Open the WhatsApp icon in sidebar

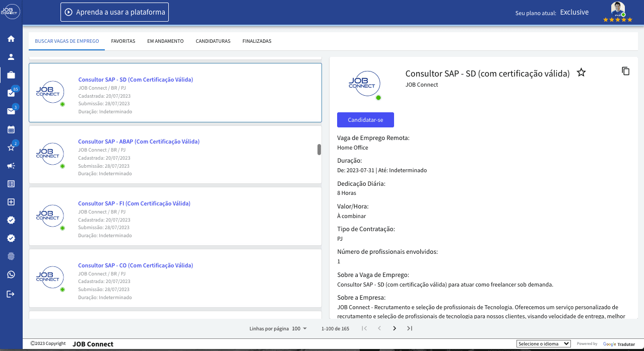pos(11,274)
